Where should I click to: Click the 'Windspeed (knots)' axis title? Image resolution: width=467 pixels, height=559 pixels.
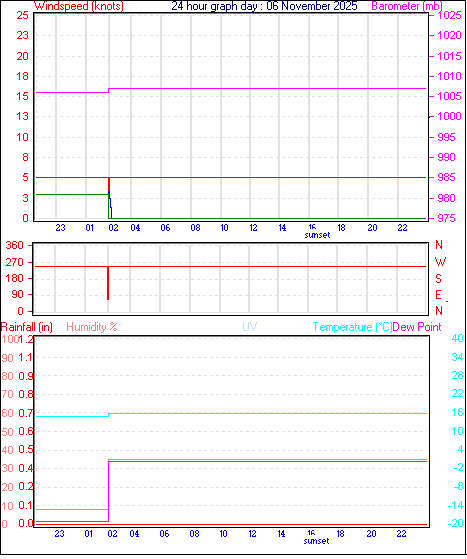pyautogui.click(x=79, y=6)
